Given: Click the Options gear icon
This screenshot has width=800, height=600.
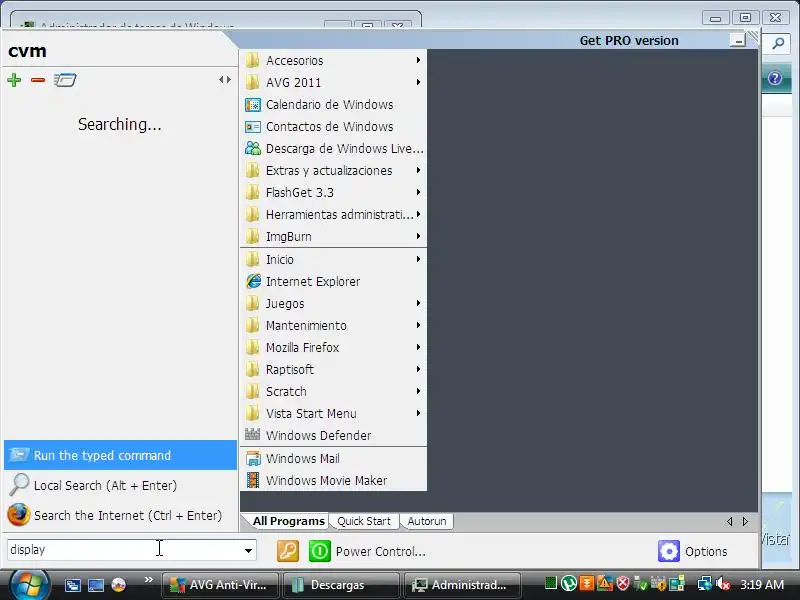Looking at the screenshot, I should [669, 551].
